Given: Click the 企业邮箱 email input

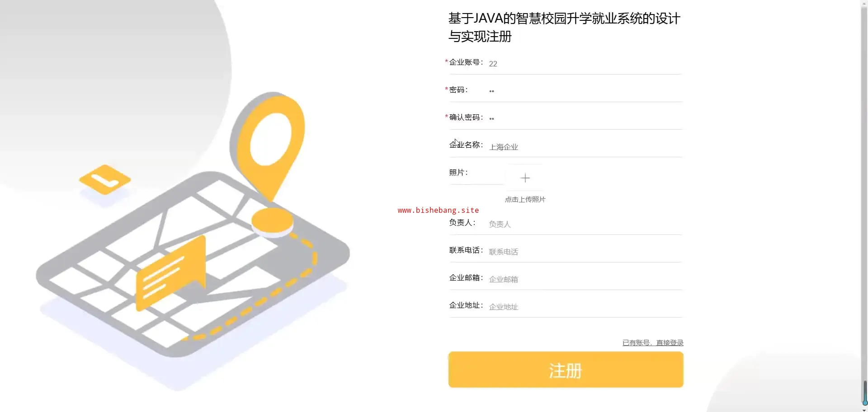Looking at the screenshot, I should click(x=585, y=279).
